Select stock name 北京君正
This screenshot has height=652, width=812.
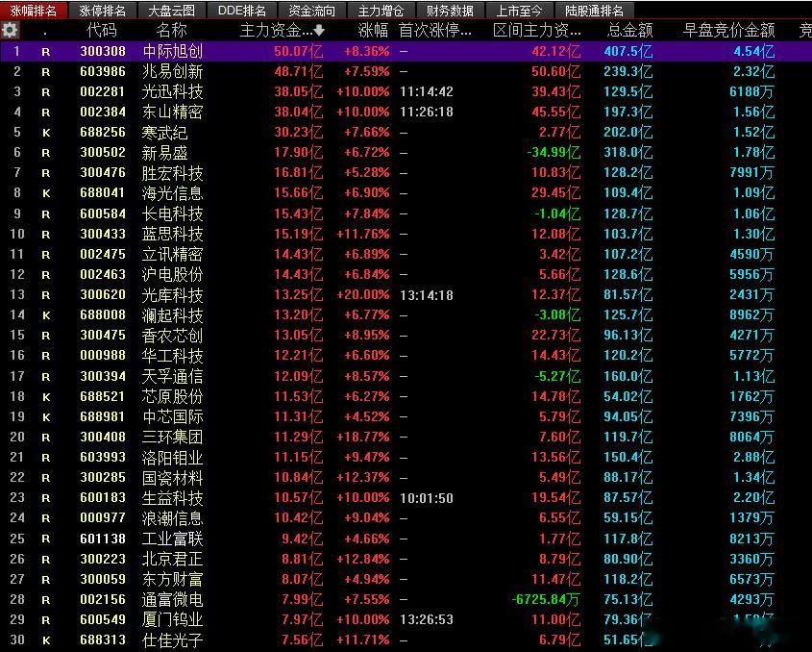click(172, 559)
